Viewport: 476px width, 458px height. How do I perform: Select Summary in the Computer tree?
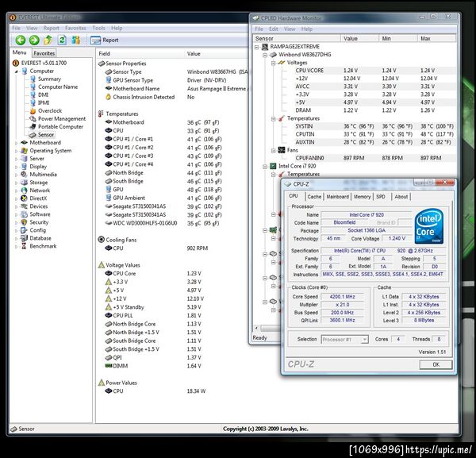[x=49, y=79]
